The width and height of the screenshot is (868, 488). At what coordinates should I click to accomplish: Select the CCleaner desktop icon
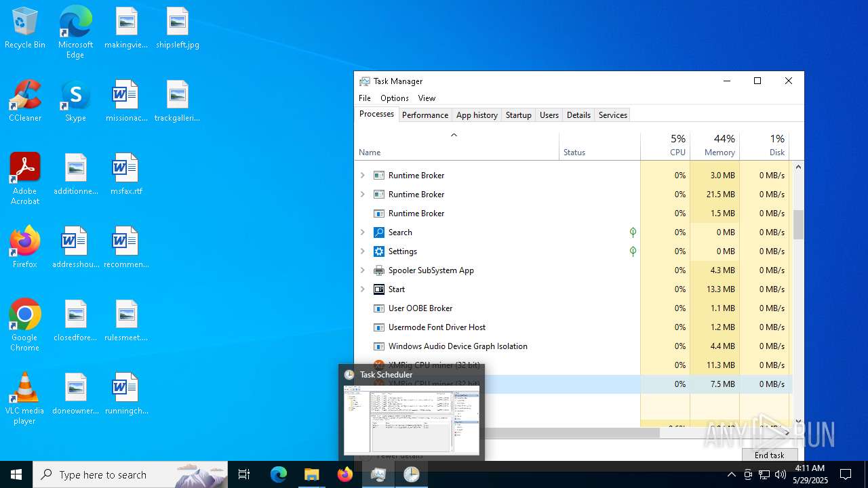pos(25,102)
